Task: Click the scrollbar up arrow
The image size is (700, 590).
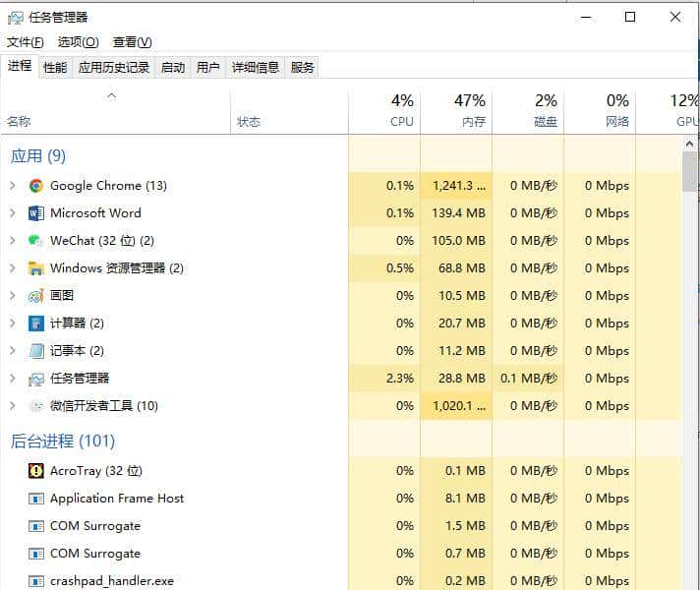Action: coord(690,144)
